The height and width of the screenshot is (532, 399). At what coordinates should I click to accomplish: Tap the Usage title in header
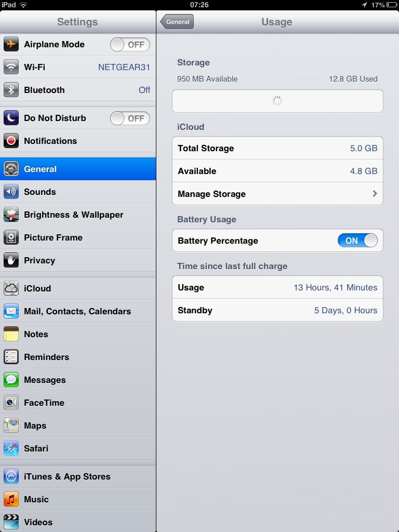click(276, 22)
